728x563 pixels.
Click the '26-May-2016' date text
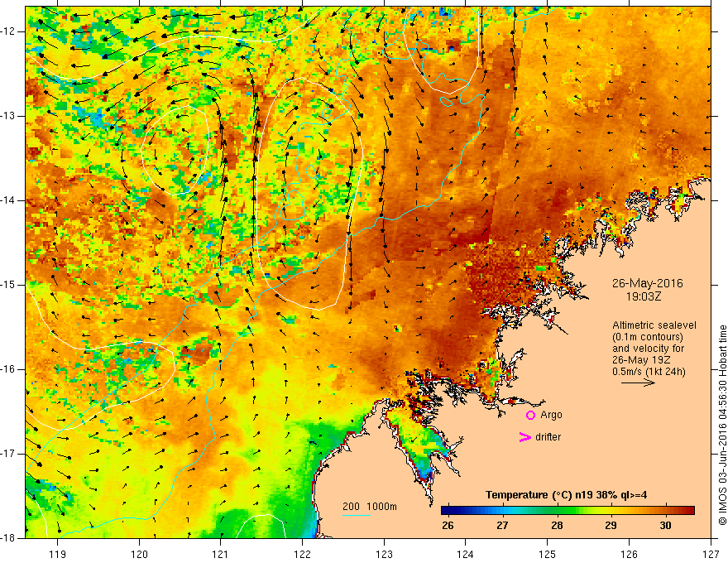tap(647, 283)
